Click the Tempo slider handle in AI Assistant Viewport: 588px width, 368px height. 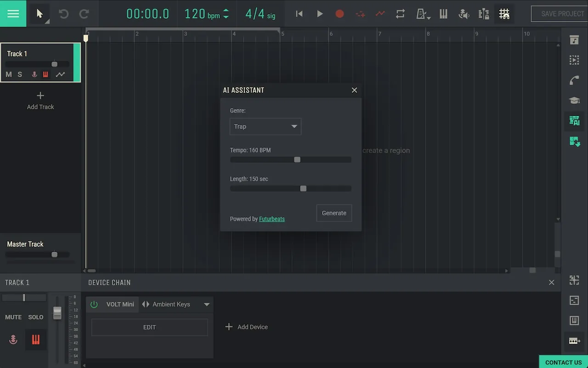pyautogui.click(x=297, y=160)
